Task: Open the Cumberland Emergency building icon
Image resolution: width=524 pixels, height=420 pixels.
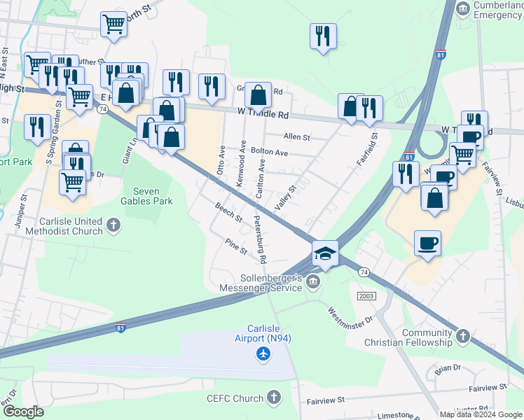Action: point(463,9)
